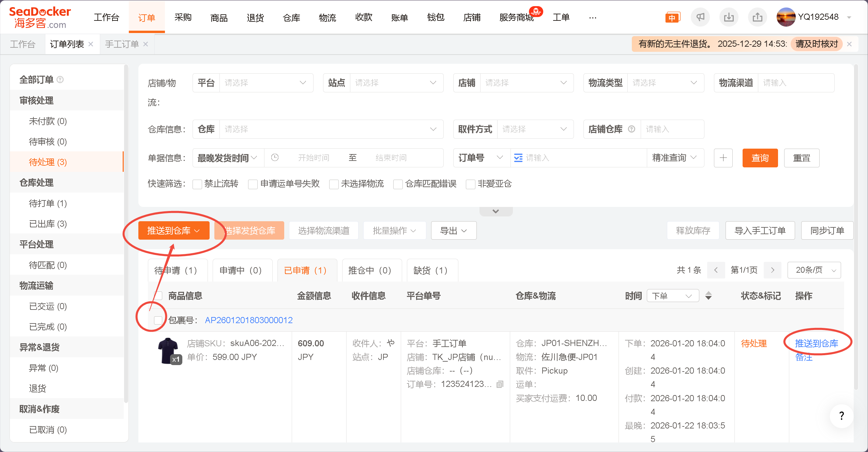Screen dimensions: 868x452
Task: Click time sort arrows icon in table header
Action: point(709,296)
